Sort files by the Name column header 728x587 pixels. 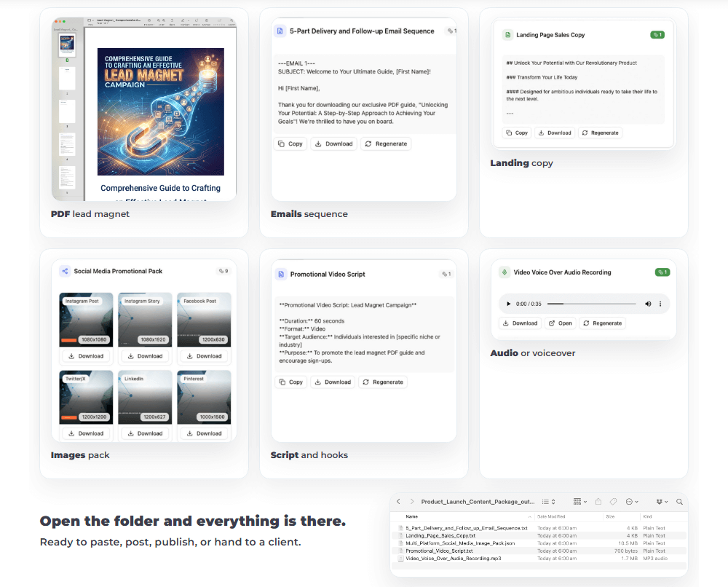(x=412, y=516)
